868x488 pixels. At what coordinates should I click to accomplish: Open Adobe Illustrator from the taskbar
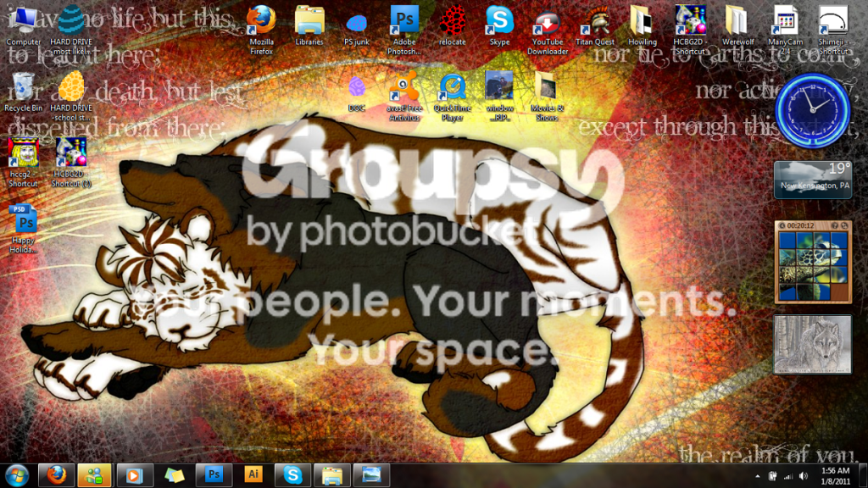pos(253,475)
